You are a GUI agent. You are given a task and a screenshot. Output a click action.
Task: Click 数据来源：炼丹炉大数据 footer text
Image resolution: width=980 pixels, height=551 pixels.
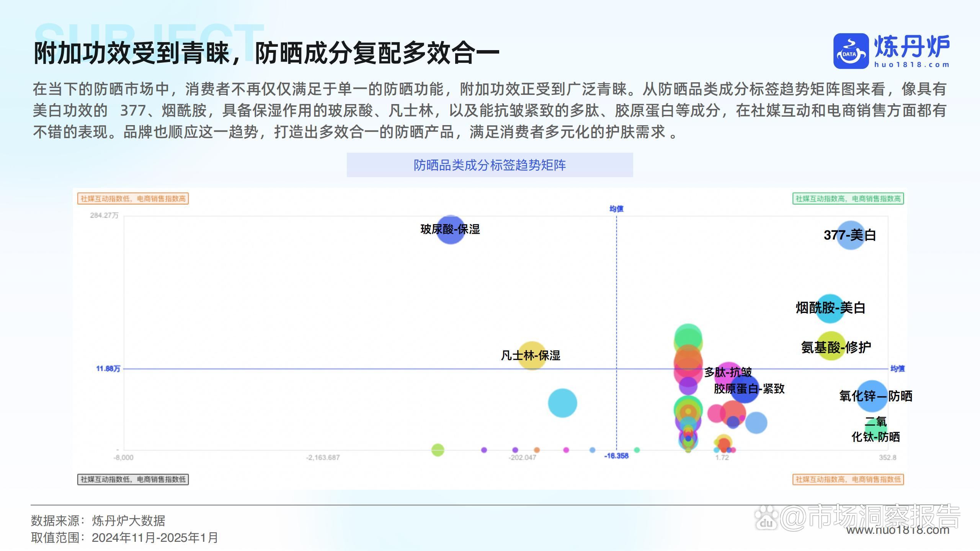point(98,521)
